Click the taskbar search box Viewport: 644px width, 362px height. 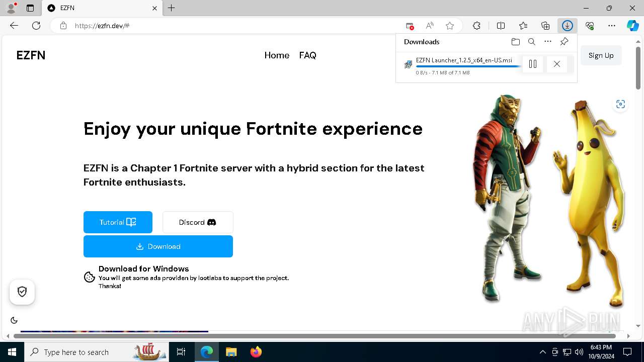(96, 352)
